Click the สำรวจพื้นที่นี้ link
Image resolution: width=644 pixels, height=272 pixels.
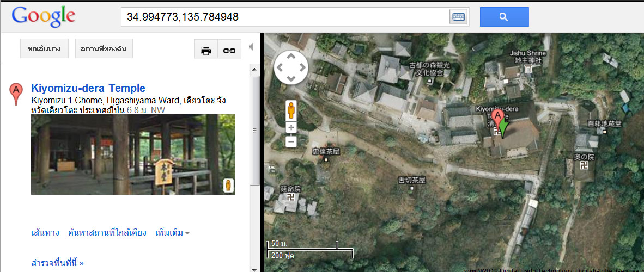58,263
